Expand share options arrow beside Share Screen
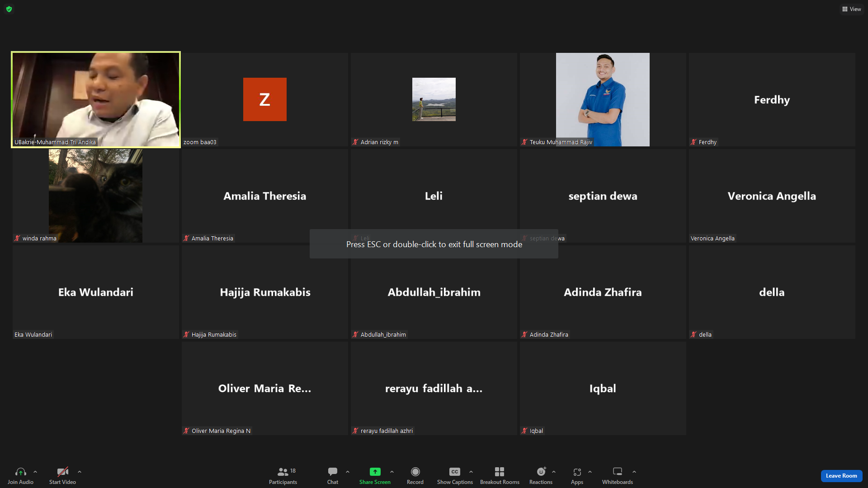Viewport: 868px width, 488px height. tap(392, 472)
